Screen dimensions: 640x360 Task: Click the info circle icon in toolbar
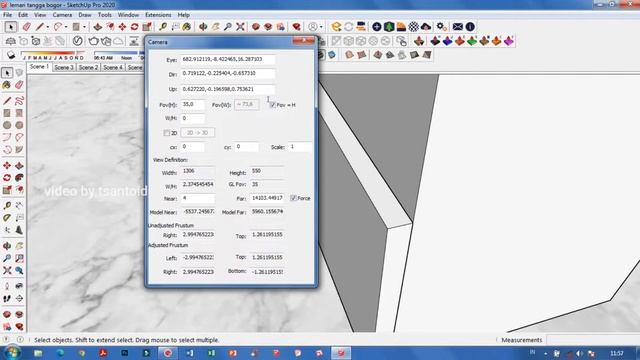pos(470,27)
